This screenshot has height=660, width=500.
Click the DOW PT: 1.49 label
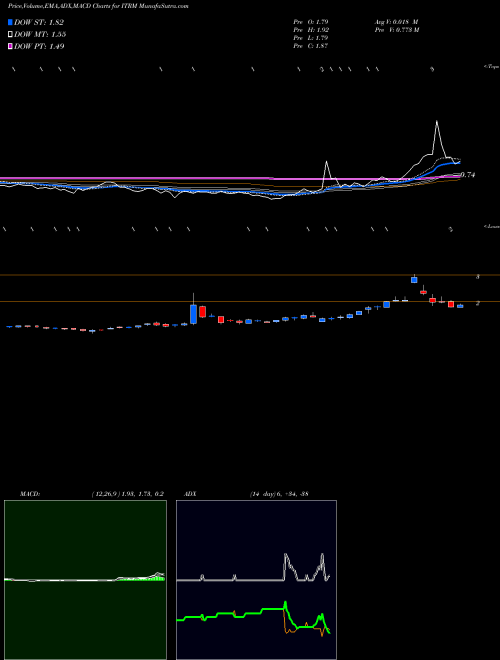(39, 46)
